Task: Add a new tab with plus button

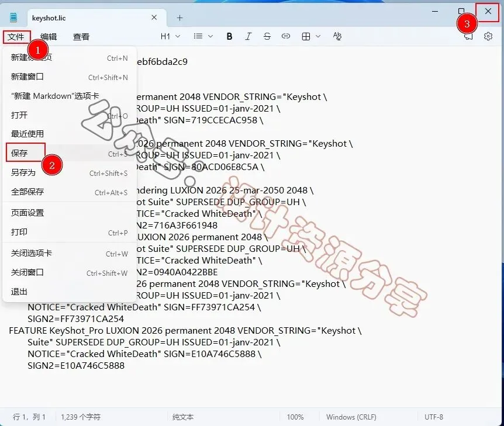Action: pos(179,18)
